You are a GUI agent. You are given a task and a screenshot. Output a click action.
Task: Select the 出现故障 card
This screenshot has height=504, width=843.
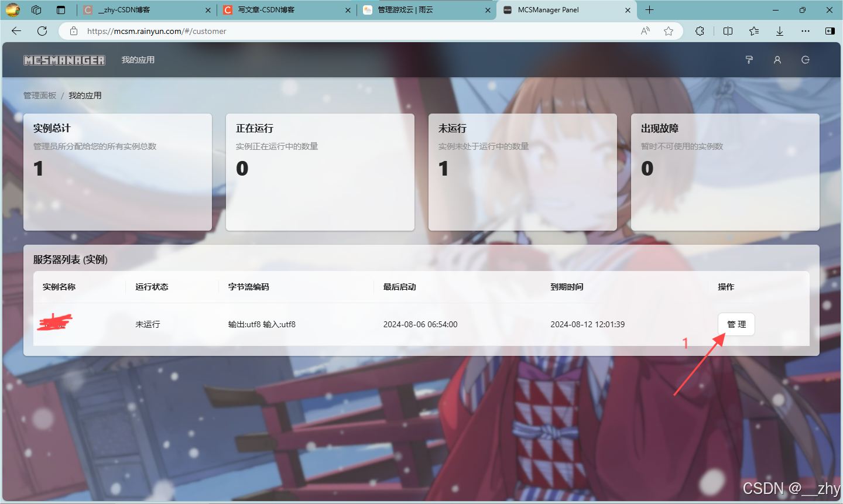725,172
